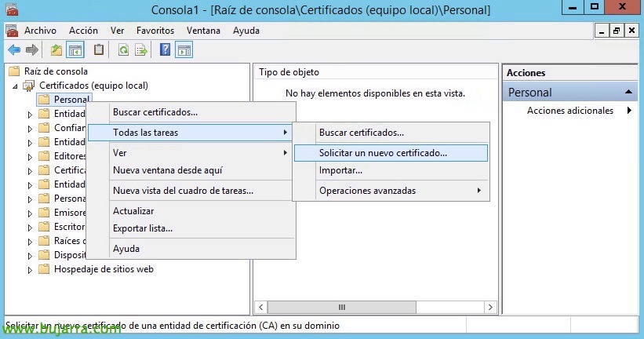
Task: Choose Nueva vista del cuadro de tareas...
Action: (191, 191)
